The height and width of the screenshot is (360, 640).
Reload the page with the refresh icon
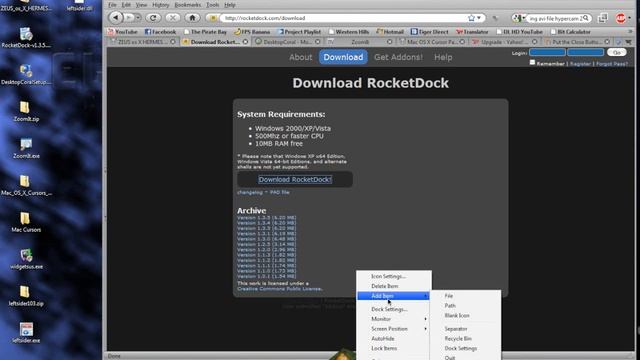[153, 18]
